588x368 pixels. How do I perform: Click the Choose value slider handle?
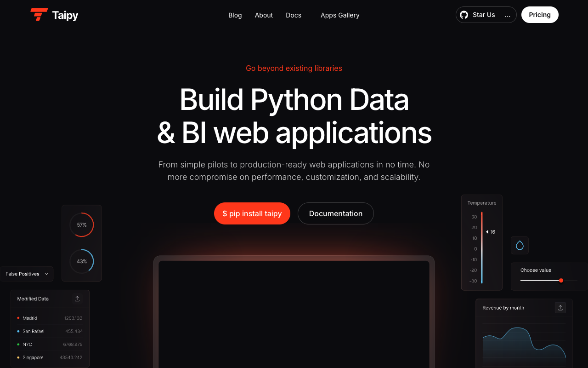(561, 280)
